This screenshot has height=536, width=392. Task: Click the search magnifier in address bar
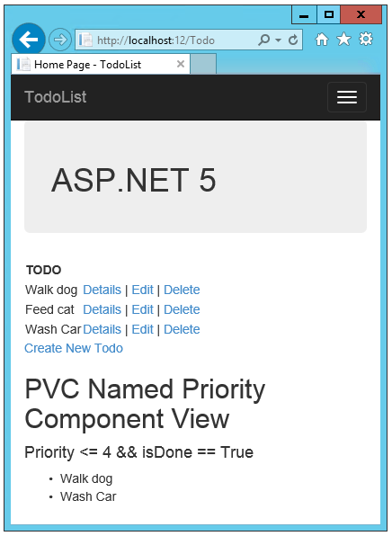(263, 40)
